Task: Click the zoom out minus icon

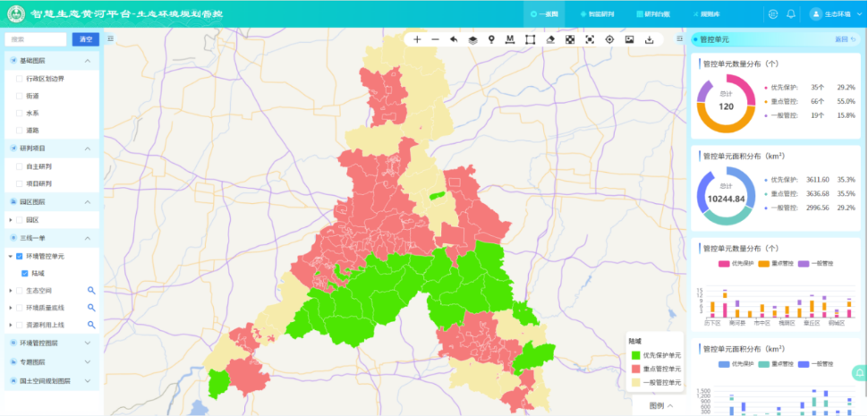Action: [435, 39]
